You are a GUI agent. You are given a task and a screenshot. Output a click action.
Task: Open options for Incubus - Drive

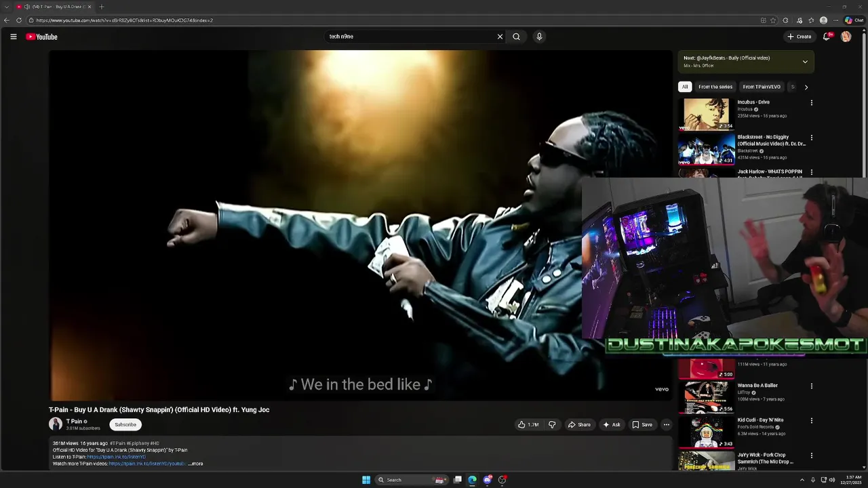[x=811, y=103]
